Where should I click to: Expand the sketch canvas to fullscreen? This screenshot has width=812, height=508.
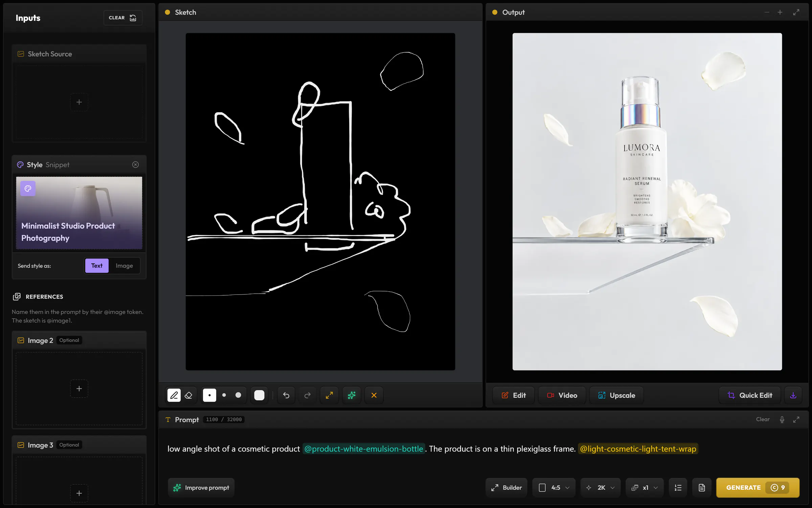pos(329,395)
